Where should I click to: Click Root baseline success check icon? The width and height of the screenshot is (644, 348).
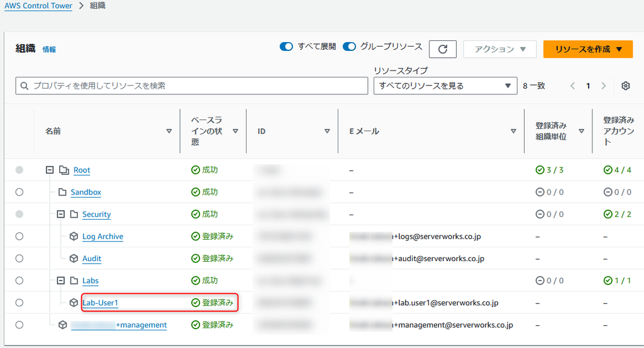(x=196, y=170)
